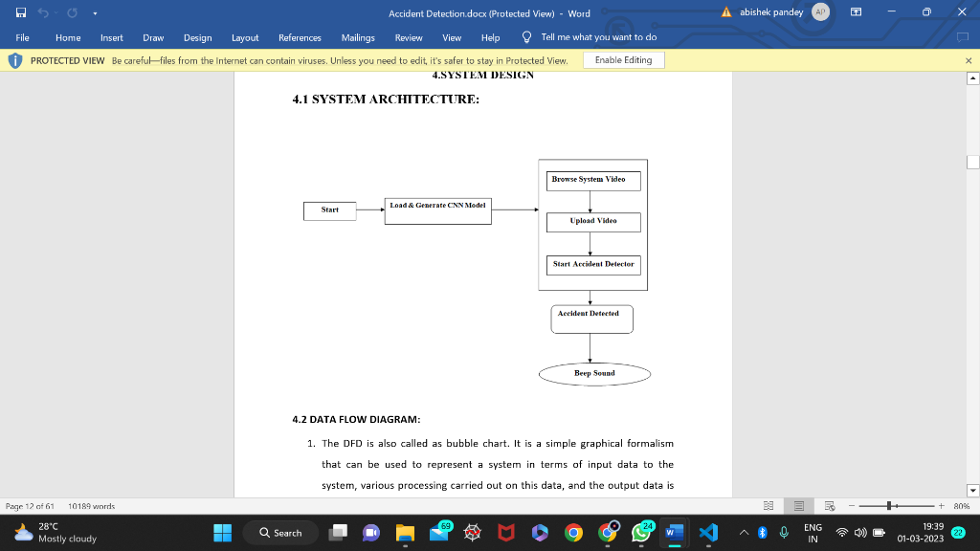Click the lightbulb Tell Me icon
980x551 pixels.
click(526, 37)
